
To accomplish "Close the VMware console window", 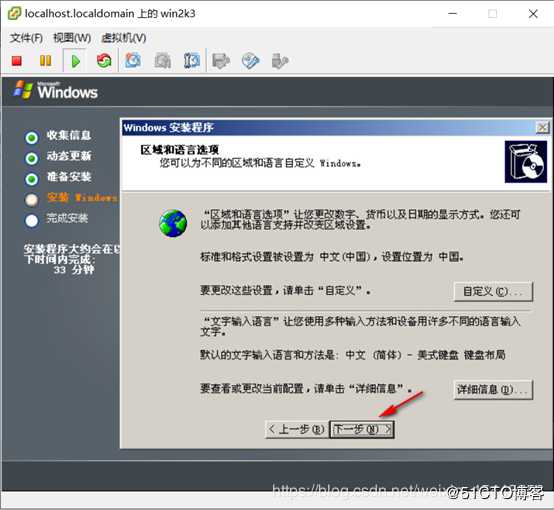I will (x=533, y=13).
